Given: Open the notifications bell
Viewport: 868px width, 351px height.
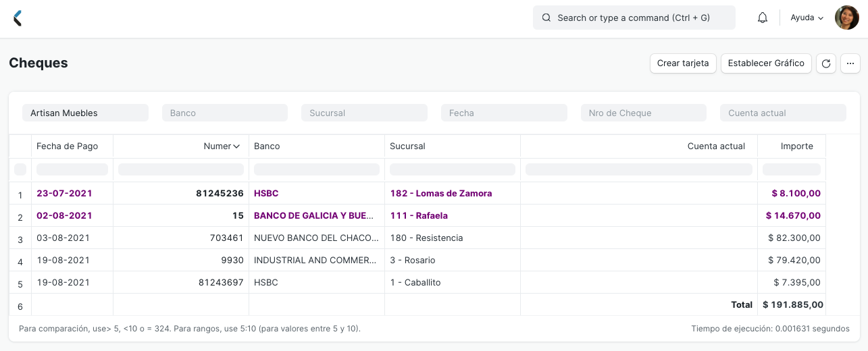Looking at the screenshot, I should [x=763, y=18].
